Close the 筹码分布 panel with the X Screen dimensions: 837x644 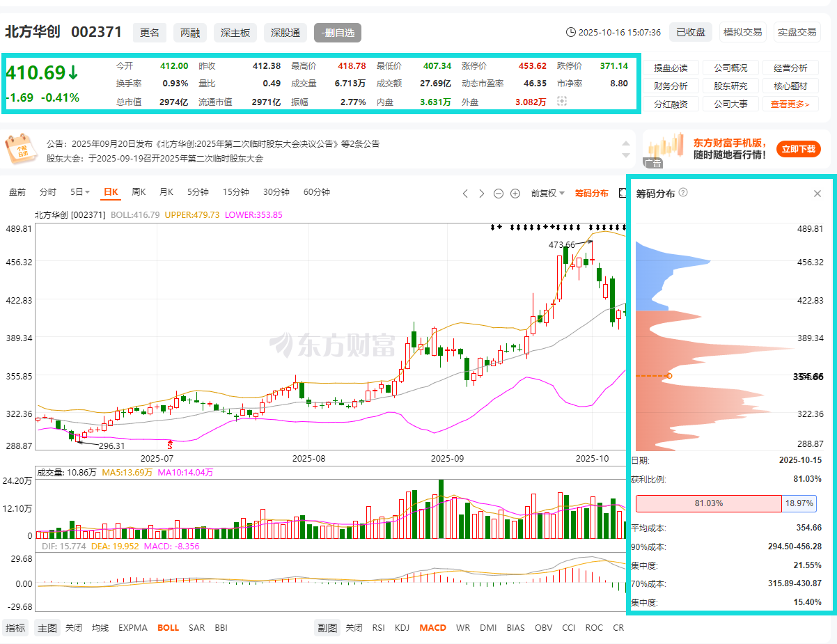click(x=818, y=194)
